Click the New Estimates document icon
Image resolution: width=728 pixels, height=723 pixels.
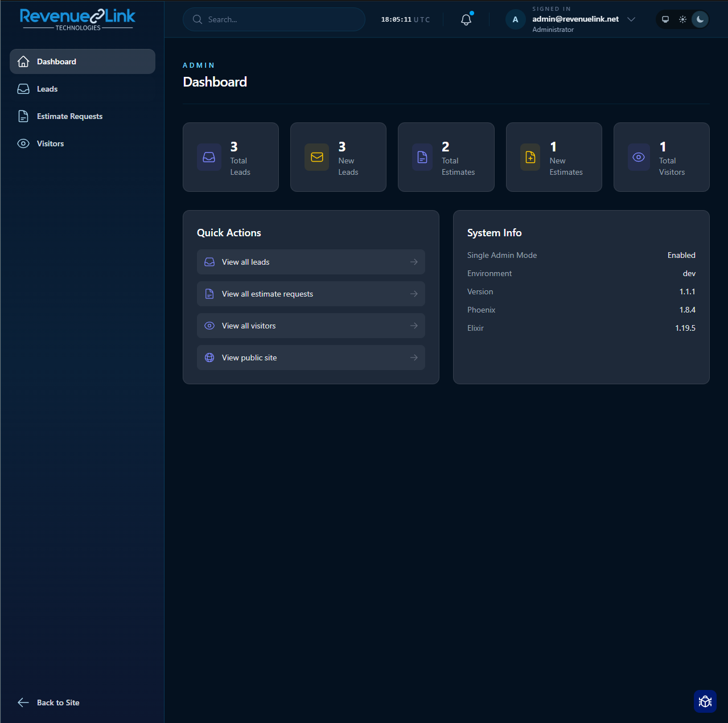tap(529, 157)
